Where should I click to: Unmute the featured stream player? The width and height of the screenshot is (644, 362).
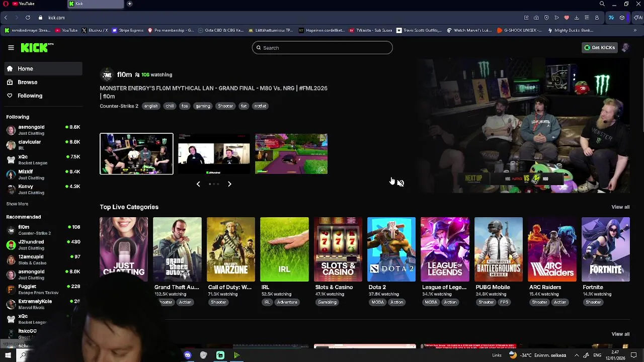pyautogui.click(x=400, y=183)
